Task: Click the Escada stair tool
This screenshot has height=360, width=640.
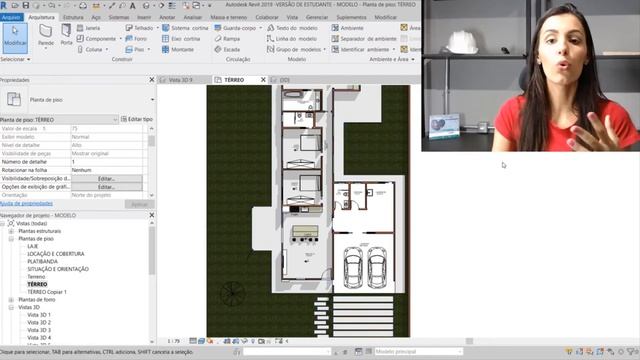Action: (227, 49)
